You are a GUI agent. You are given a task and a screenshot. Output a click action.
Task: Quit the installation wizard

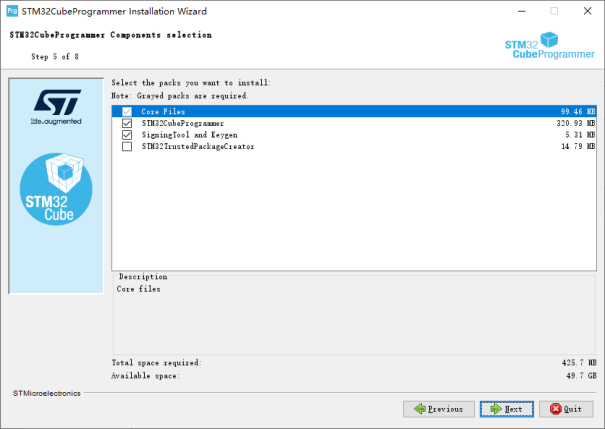point(566,409)
